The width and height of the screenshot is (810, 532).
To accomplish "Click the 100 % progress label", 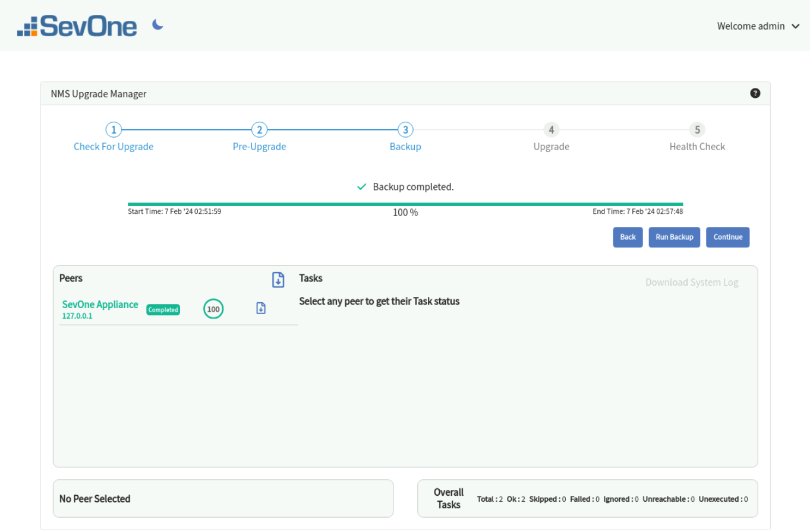I will click(405, 212).
